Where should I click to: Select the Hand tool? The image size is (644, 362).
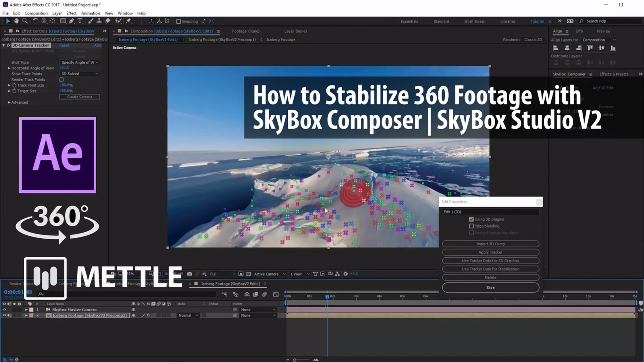pyautogui.click(x=16, y=21)
